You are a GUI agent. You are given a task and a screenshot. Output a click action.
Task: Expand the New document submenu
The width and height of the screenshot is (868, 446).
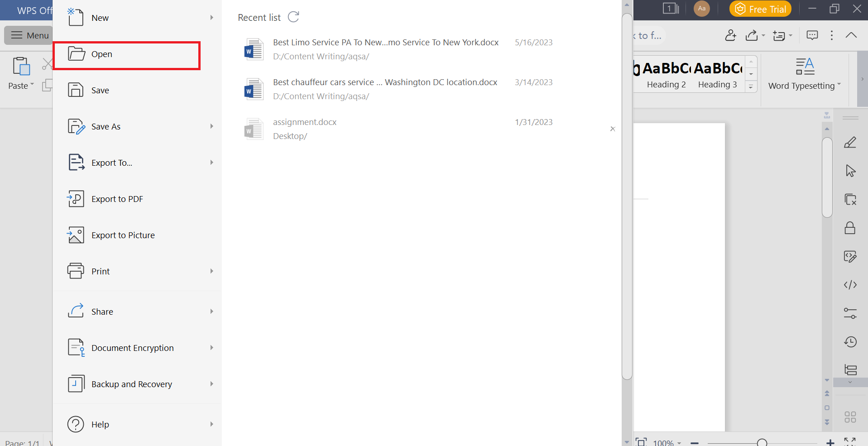coord(211,18)
